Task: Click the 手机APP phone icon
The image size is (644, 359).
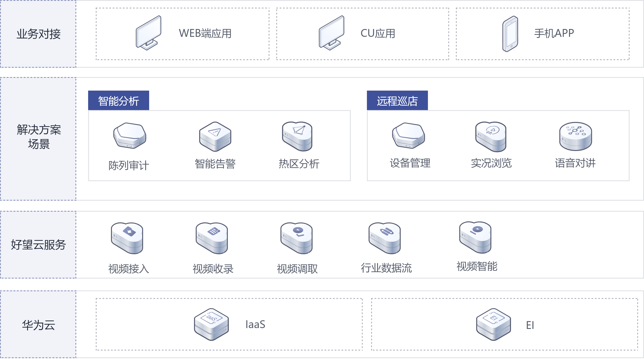Action: (x=510, y=34)
